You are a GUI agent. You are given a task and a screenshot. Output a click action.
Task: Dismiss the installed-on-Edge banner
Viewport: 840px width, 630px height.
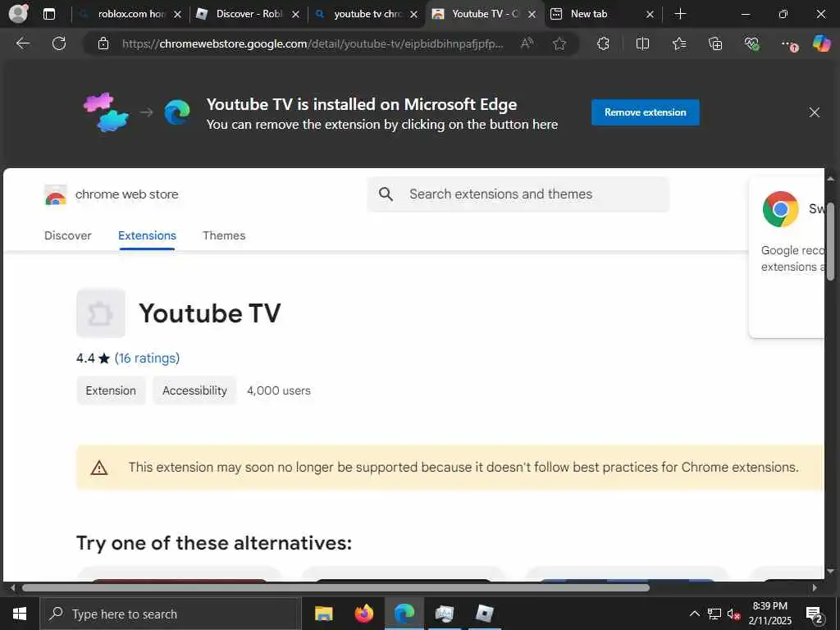pos(815,112)
